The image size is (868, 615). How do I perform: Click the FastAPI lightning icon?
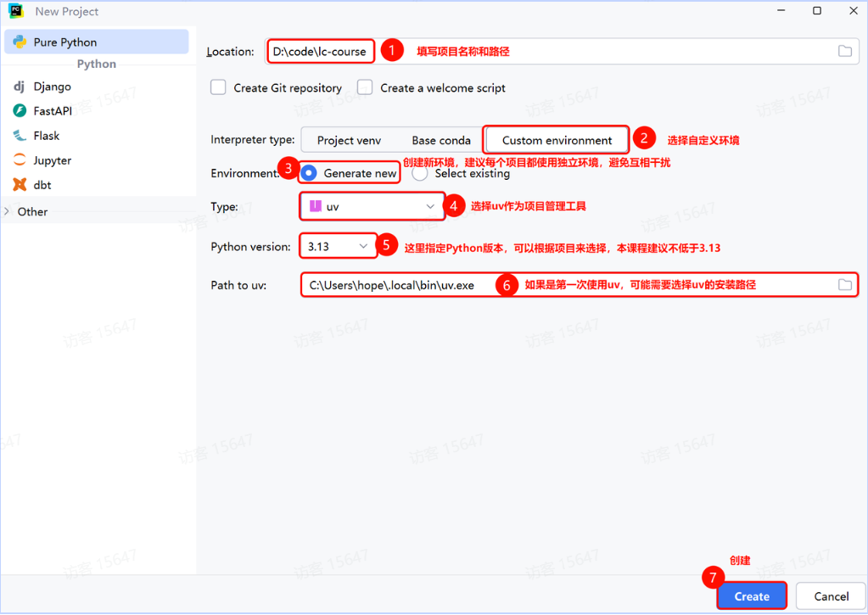tap(20, 111)
